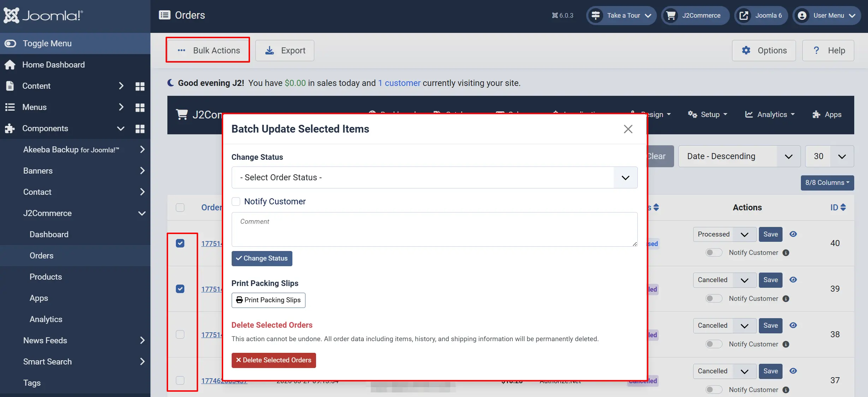This screenshot has height=397, width=868.
Task: Open the 30 items-per-page dropdown
Action: point(830,156)
